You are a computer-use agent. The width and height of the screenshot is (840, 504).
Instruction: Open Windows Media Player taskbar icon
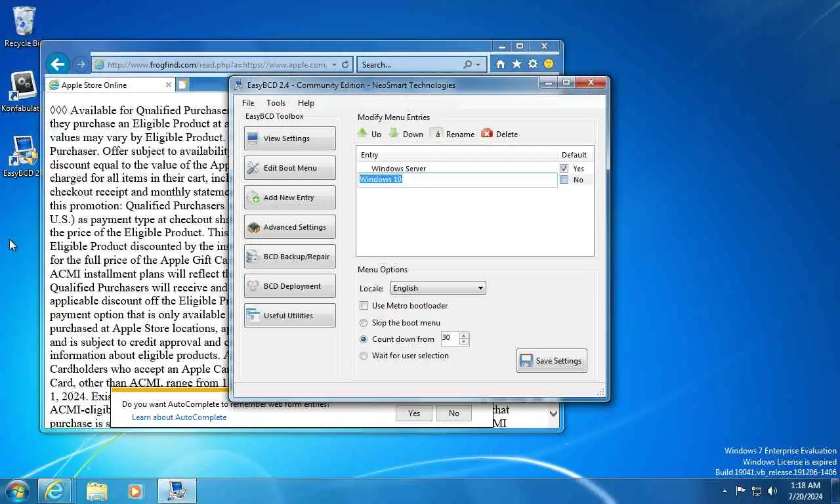[136, 491]
